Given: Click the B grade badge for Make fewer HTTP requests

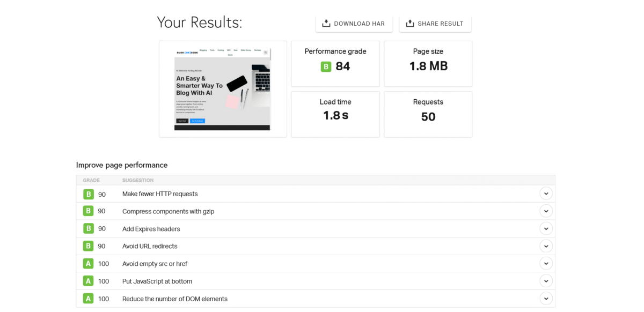Looking at the screenshot, I should point(88,194).
